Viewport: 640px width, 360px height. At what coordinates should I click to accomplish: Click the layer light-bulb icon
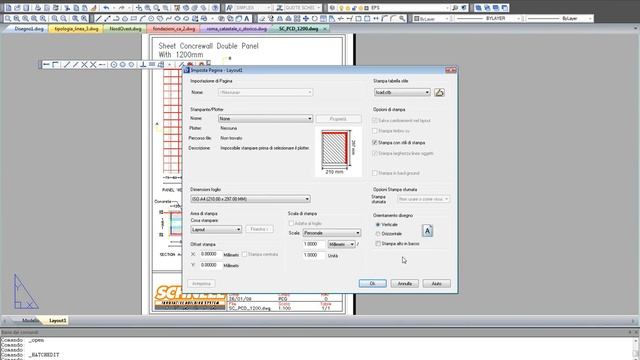pyautogui.click(x=341, y=8)
